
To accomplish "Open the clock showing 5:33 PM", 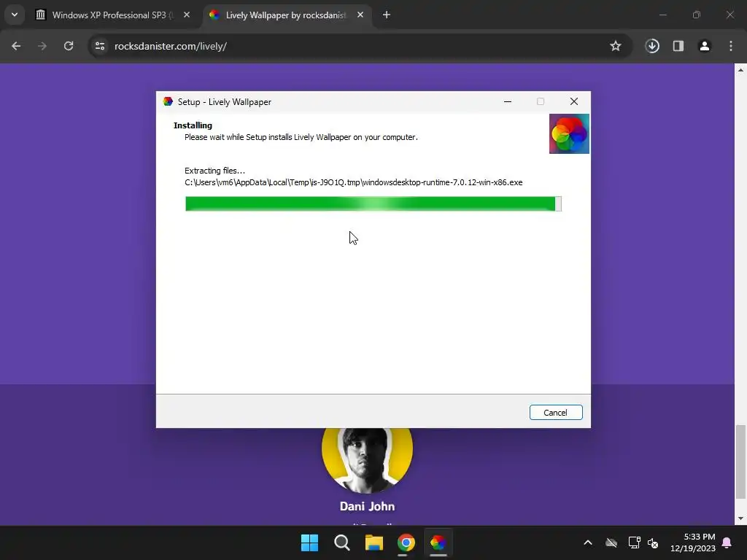I will point(693,542).
